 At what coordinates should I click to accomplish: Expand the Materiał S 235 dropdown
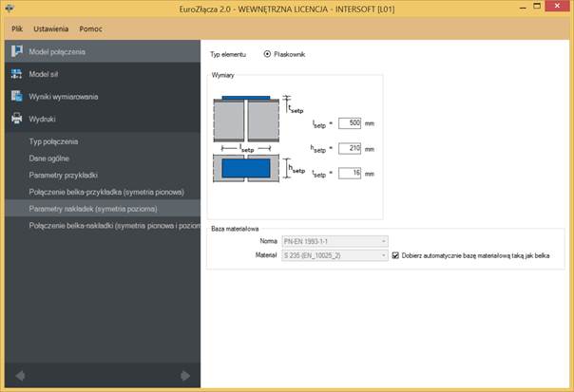(x=335, y=255)
